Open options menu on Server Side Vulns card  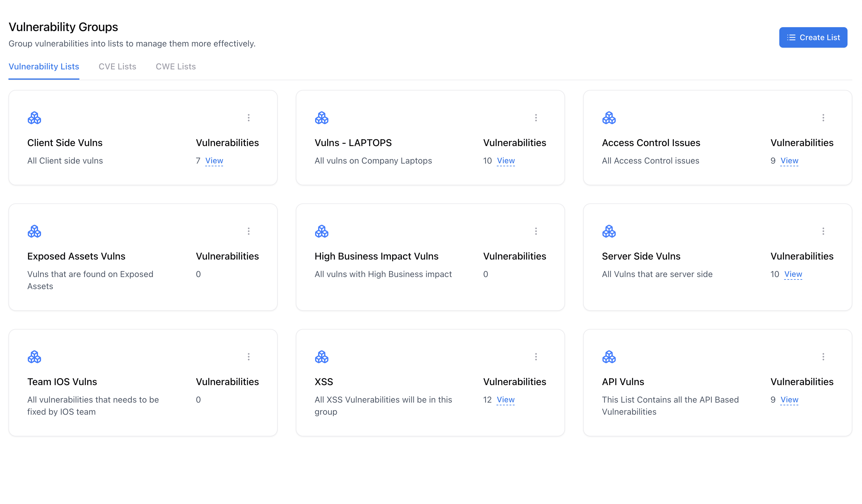pyautogui.click(x=823, y=231)
